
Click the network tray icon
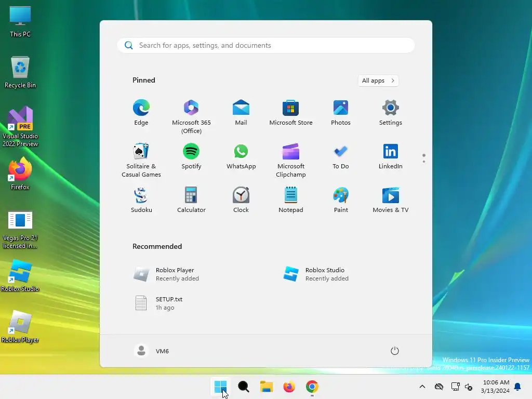pyautogui.click(x=455, y=387)
